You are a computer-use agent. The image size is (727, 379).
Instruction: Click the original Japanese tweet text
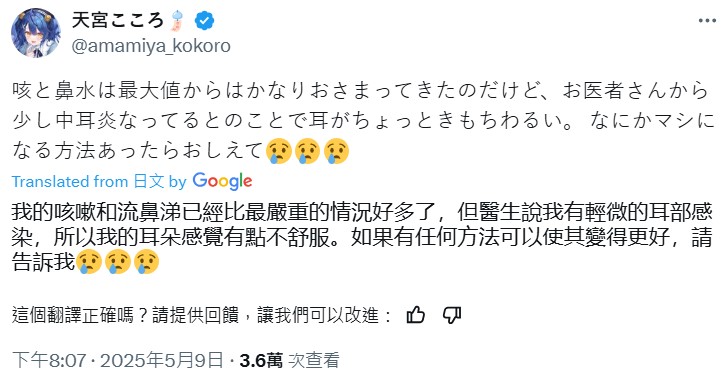pyautogui.click(x=364, y=121)
